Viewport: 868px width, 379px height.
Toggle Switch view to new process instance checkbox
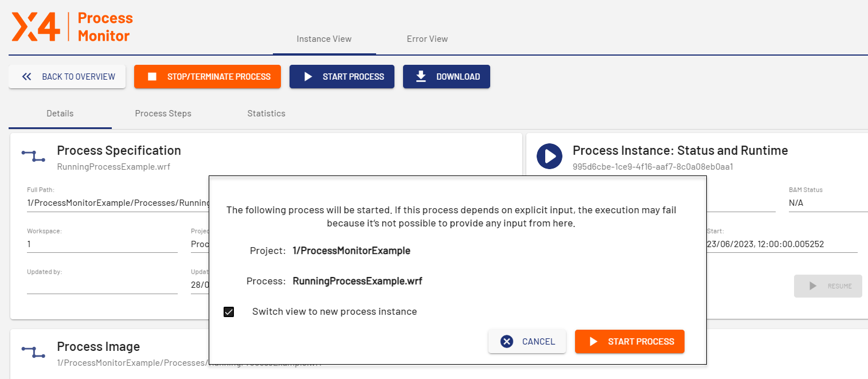pyautogui.click(x=229, y=312)
